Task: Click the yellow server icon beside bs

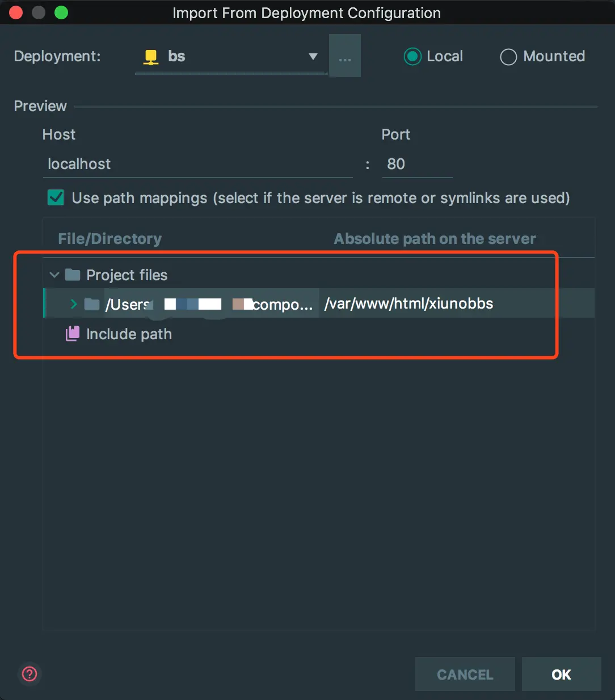Action: coord(151,57)
